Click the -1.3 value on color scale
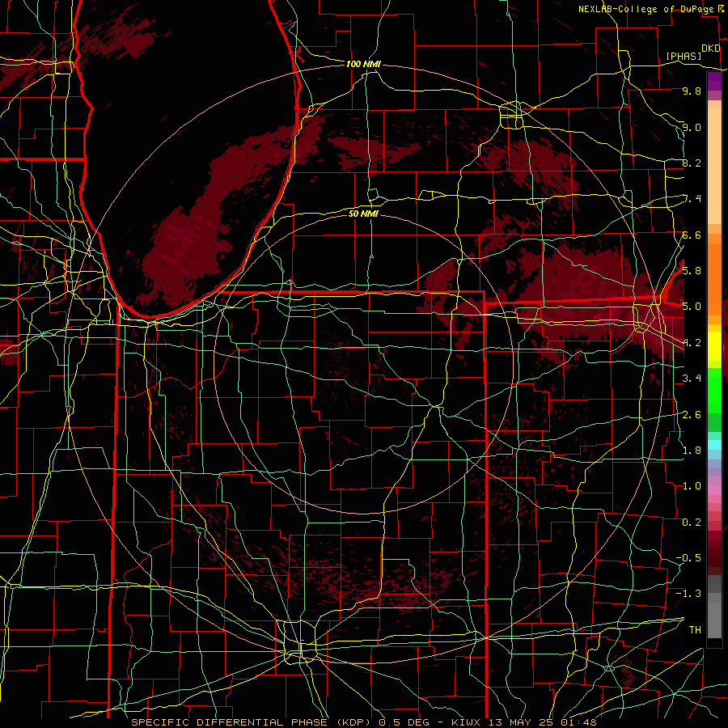Viewport: 728px width, 728px height. (x=688, y=594)
